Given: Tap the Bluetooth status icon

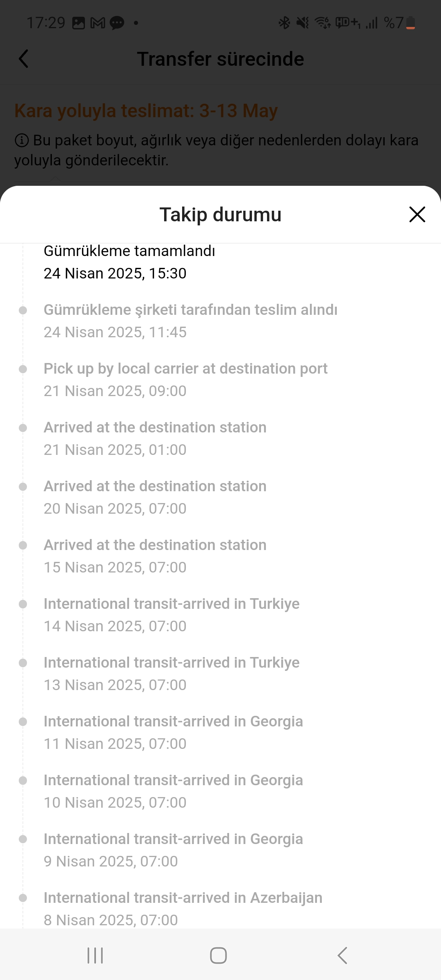Looking at the screenshot, I should click(x=284, y=23).
